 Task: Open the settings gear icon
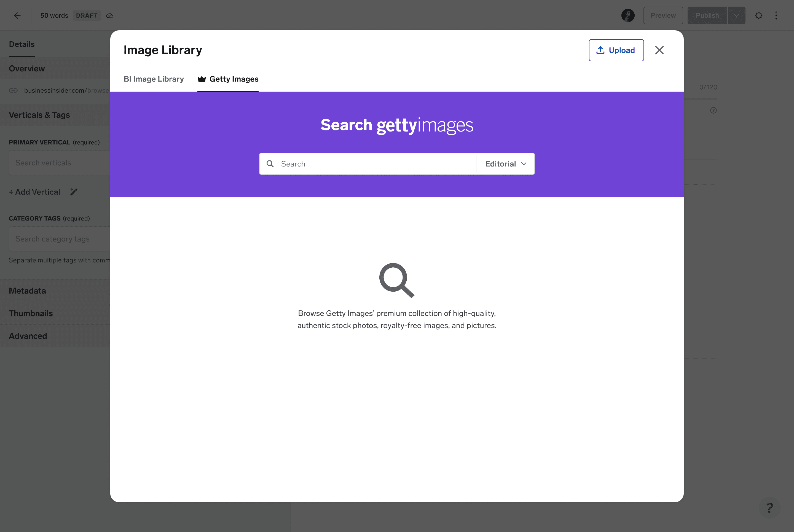[758, 15]
